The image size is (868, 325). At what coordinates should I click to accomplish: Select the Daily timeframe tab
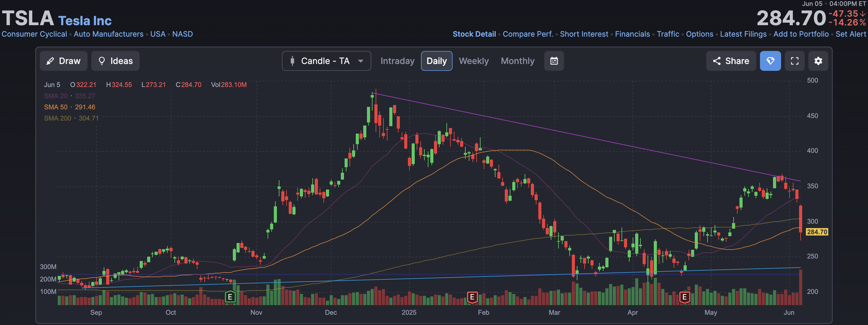tap(436, 61)
